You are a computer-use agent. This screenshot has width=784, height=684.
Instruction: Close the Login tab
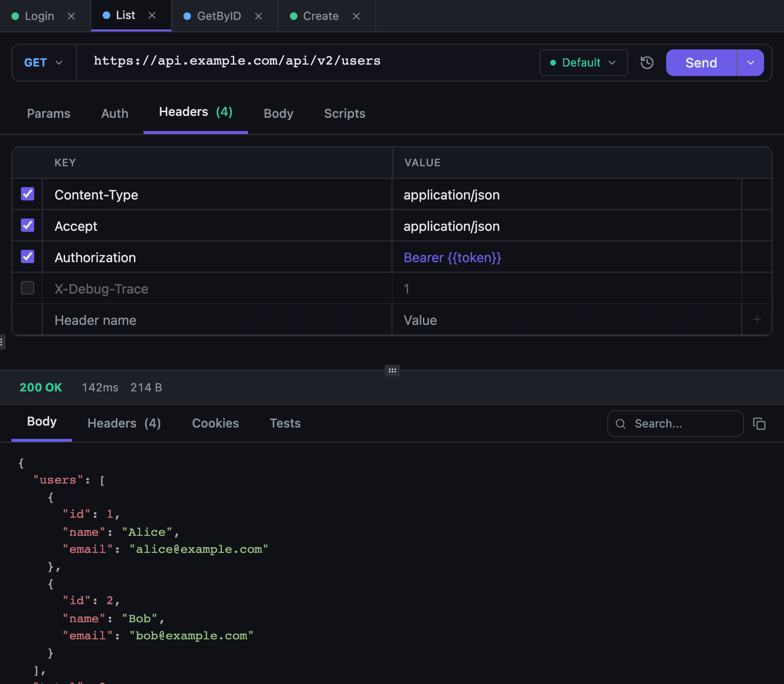71,16
